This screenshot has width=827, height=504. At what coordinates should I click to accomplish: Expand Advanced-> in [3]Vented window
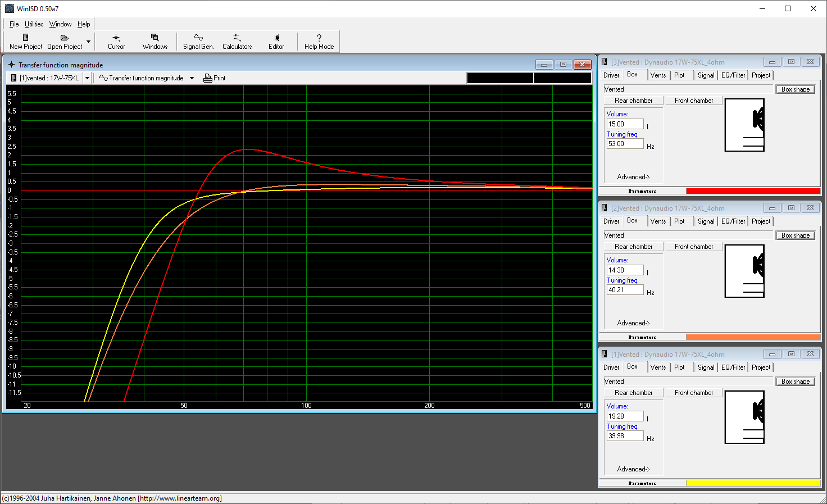(x=633, y=177)
